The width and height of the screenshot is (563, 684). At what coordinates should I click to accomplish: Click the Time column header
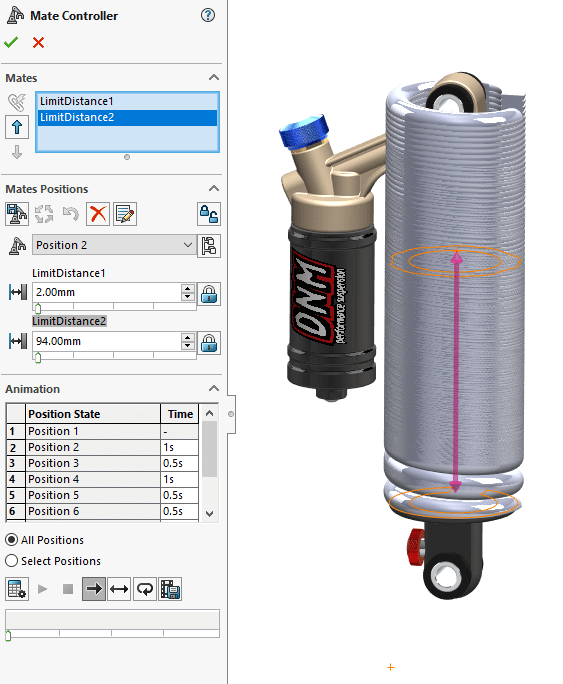point(180,414)
